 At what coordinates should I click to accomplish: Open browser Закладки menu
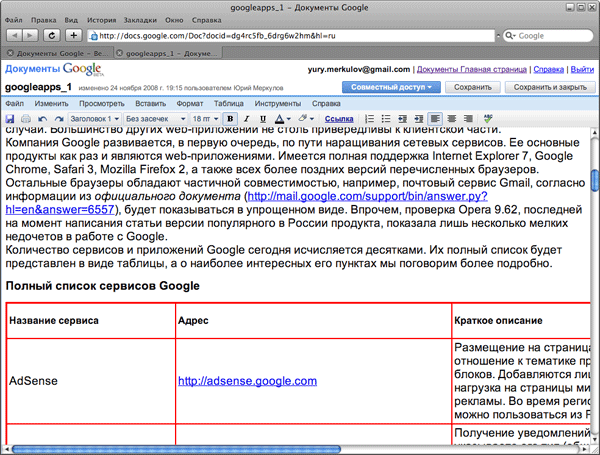140,20
